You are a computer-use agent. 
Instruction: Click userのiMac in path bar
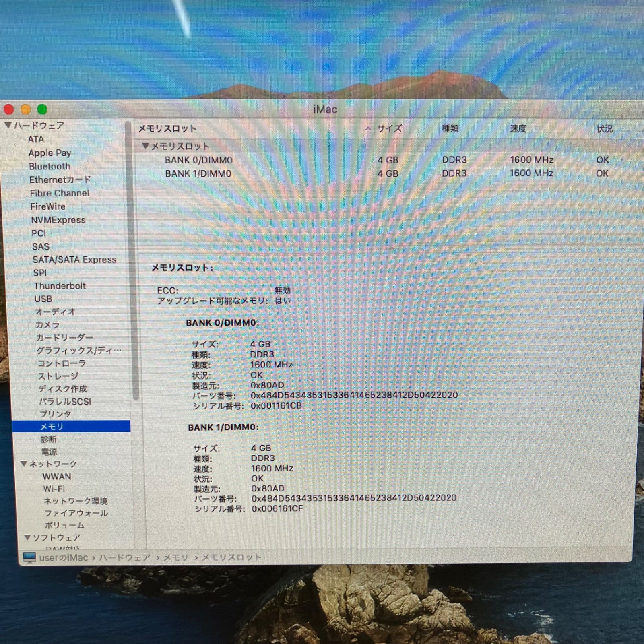point(64,557)
